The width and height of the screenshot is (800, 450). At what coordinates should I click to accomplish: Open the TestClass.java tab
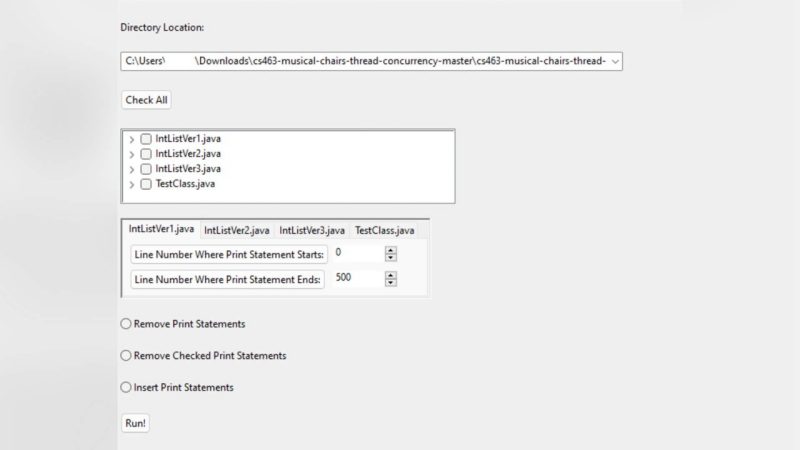385,231
